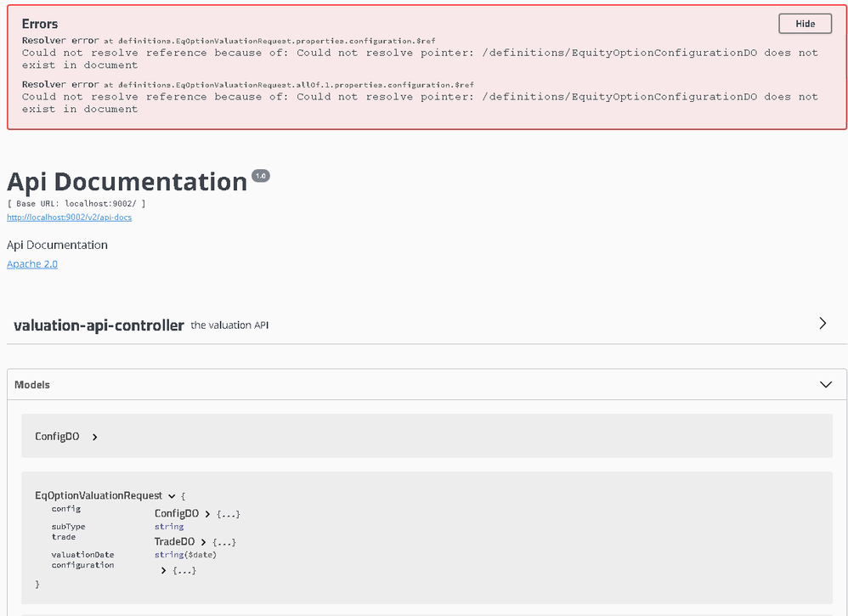The width and height of the screenshot is (848, 616).
Task: Click the EqOptionValuationRequest model name
Action: coord(99,496)
